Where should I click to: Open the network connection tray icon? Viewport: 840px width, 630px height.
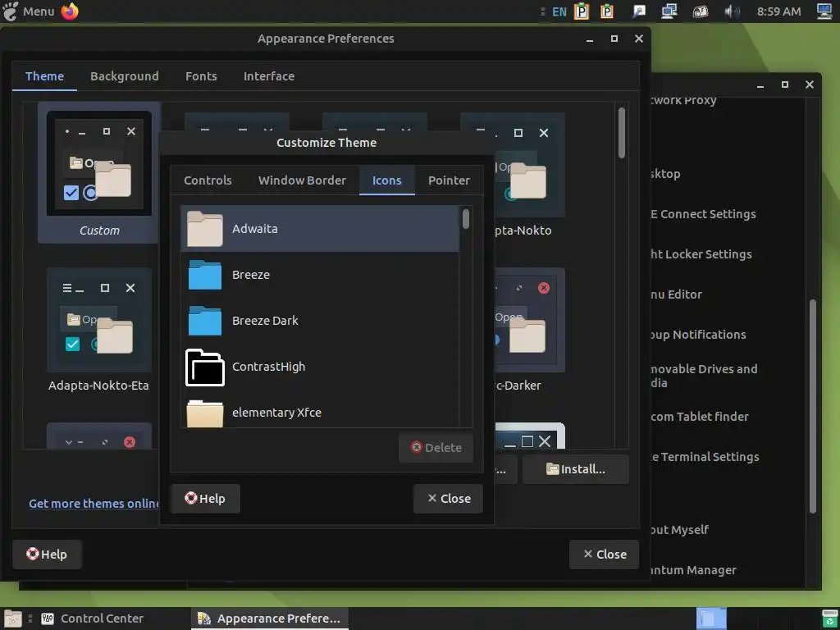point(669,11)
